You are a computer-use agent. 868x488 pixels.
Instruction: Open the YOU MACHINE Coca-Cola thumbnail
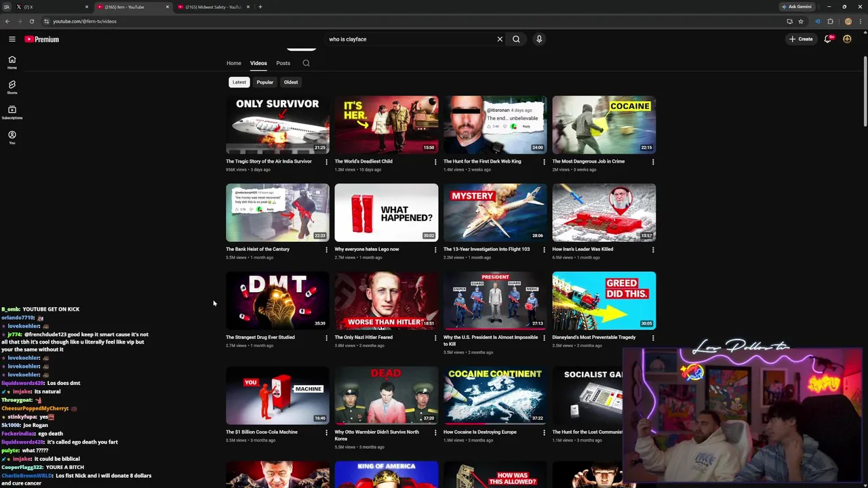[277, 395]
